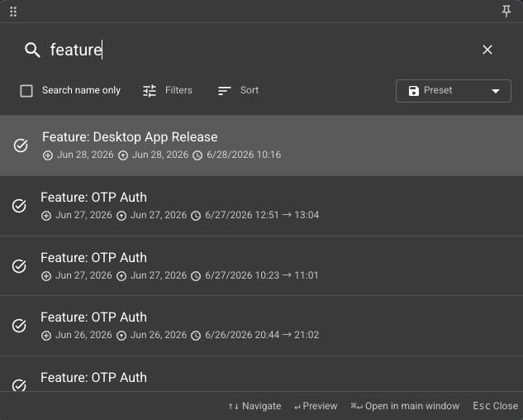
Task: Open Feature: OTP Auth logged 20:44 → 21:02
Action: (x=261, y=326)
